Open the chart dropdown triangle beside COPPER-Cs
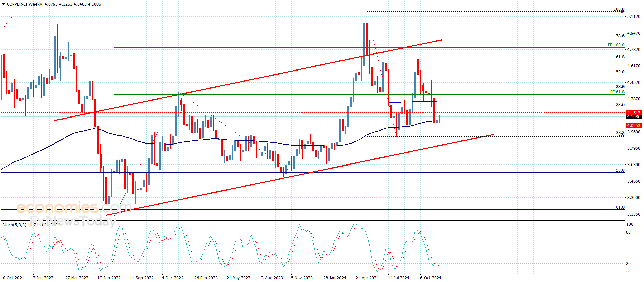 pos(3,4)
